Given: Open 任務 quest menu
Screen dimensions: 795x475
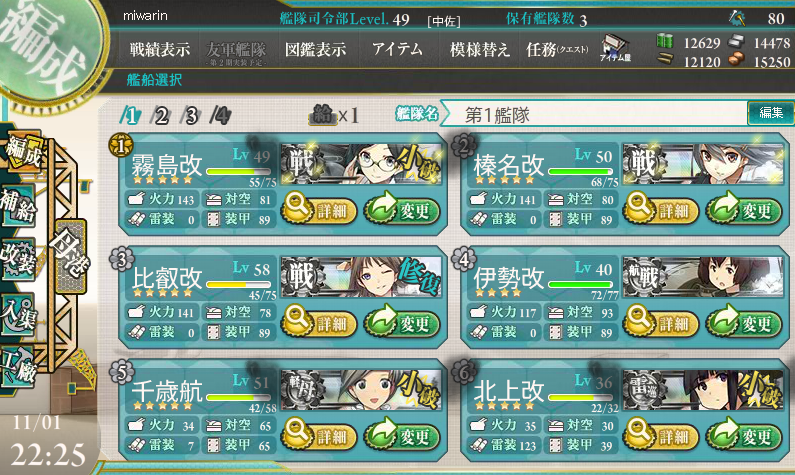Looking at the screenshot, I should 557,50.
